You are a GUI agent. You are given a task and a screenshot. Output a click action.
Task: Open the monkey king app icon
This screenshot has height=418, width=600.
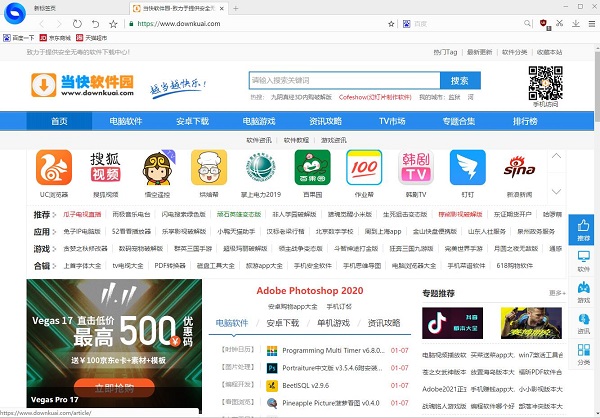pyautogui.click(x=157, y=168)
